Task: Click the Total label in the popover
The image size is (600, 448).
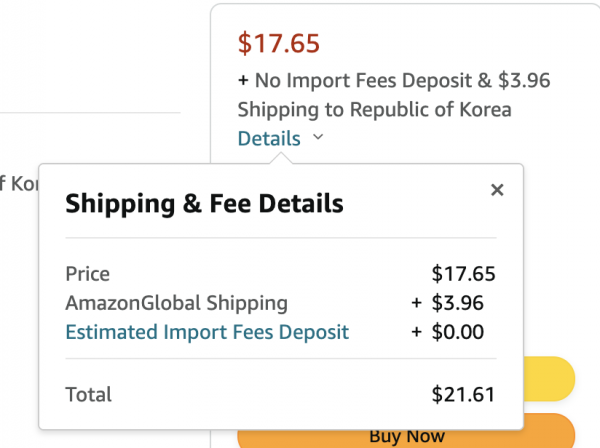Action: (x=89, y=394)
